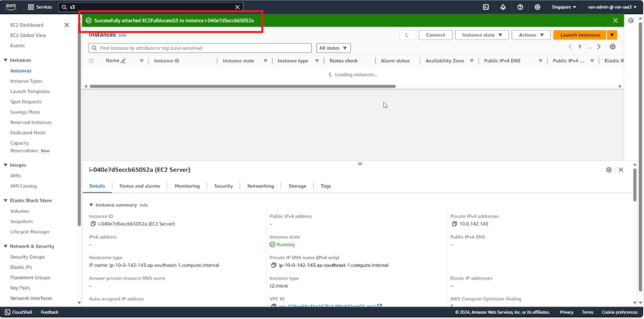Viewport: 644px width, 319px height.
Task: Collapse the Instances sidebar section
Action: (6, 60)
